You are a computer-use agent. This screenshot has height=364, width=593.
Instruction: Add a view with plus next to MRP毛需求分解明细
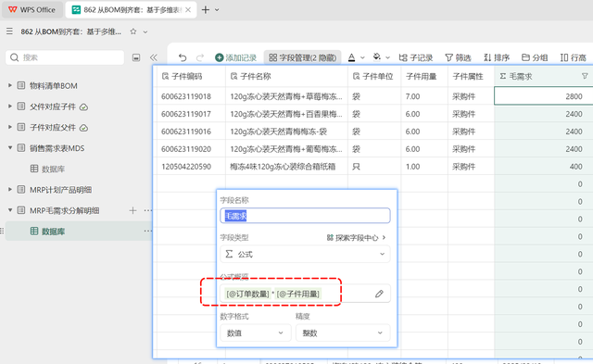tap(132, 210)
